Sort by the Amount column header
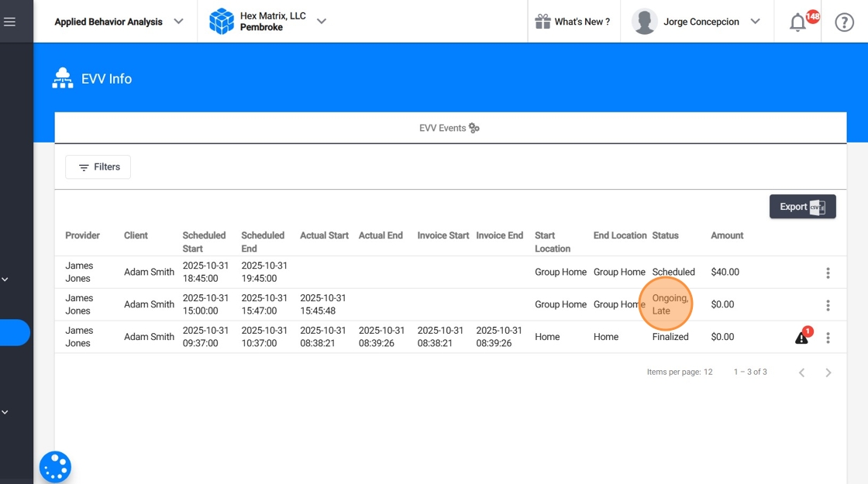Image resolution: width=868 pixels, height=484 pixels. pos(727,235)
